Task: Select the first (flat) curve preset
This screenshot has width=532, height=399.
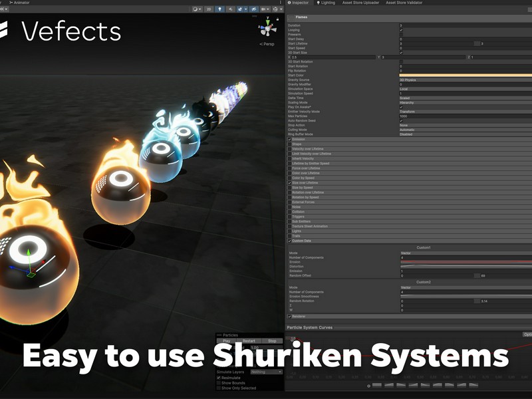Action: [377, 385]
